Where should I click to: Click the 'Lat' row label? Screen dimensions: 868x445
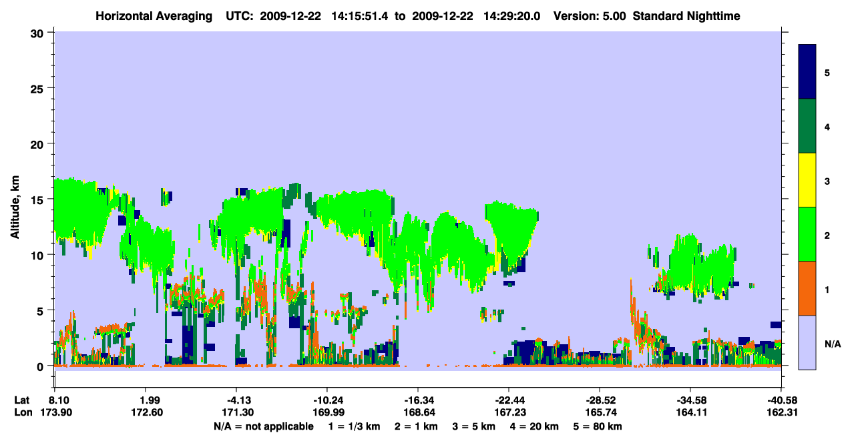coord(21,400)
